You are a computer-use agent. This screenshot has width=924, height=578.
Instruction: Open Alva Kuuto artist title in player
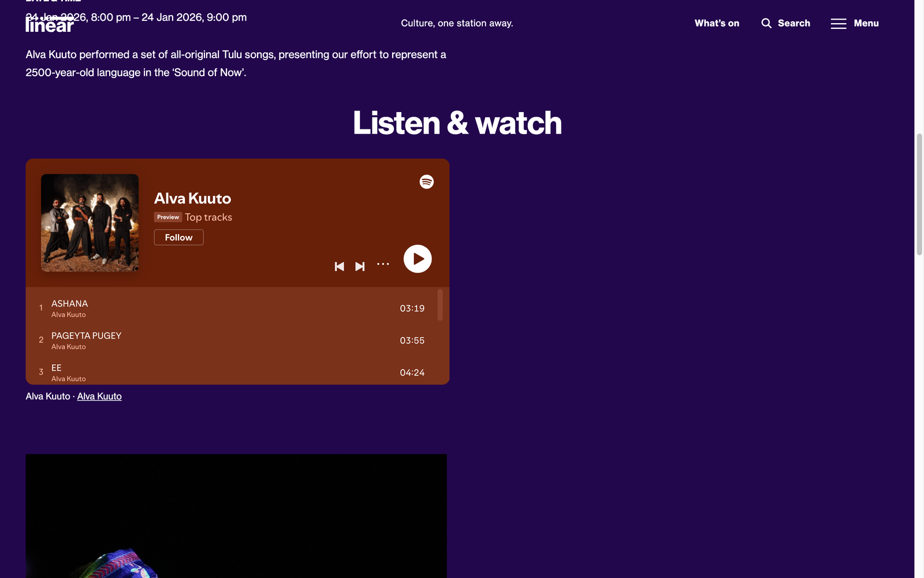click(192, 198)
